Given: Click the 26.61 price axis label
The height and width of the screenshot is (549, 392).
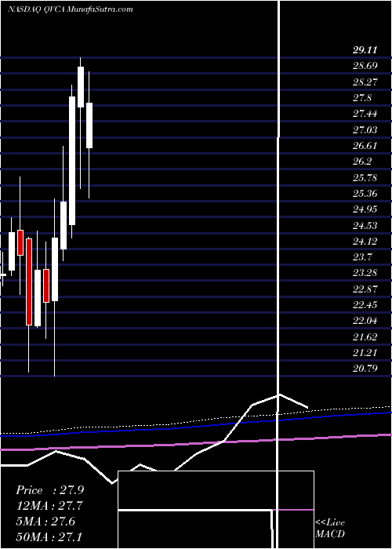Looking at the screenshot, I should click(365, 146).
